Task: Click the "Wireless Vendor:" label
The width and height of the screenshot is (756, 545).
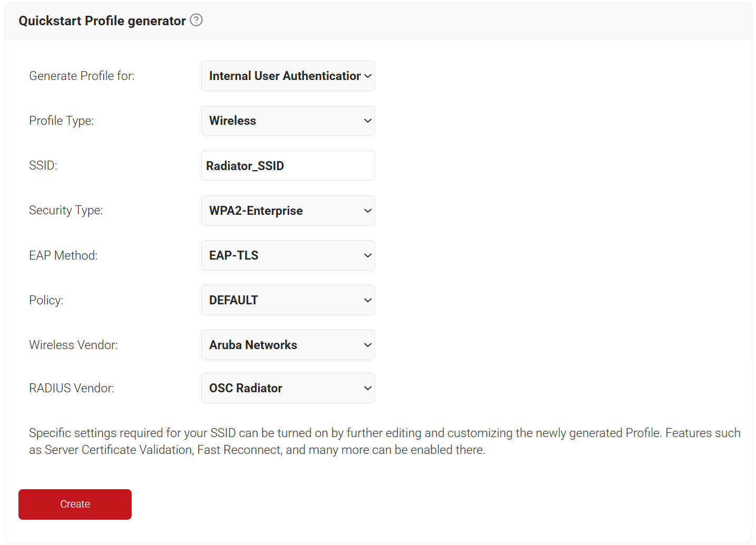Action: pos(73,345)
